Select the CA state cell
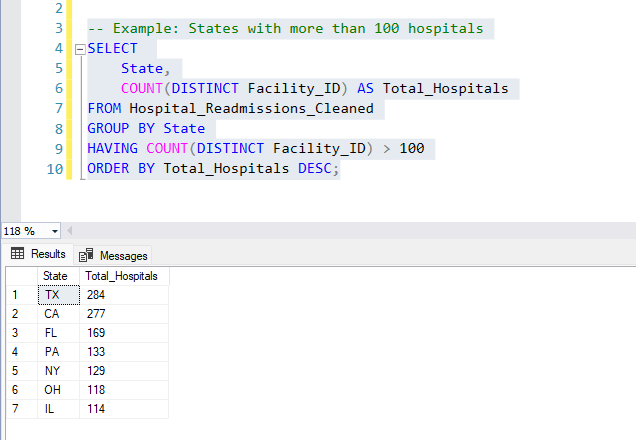636x440 pixels. pyautogui.click(x=59, y=314)
